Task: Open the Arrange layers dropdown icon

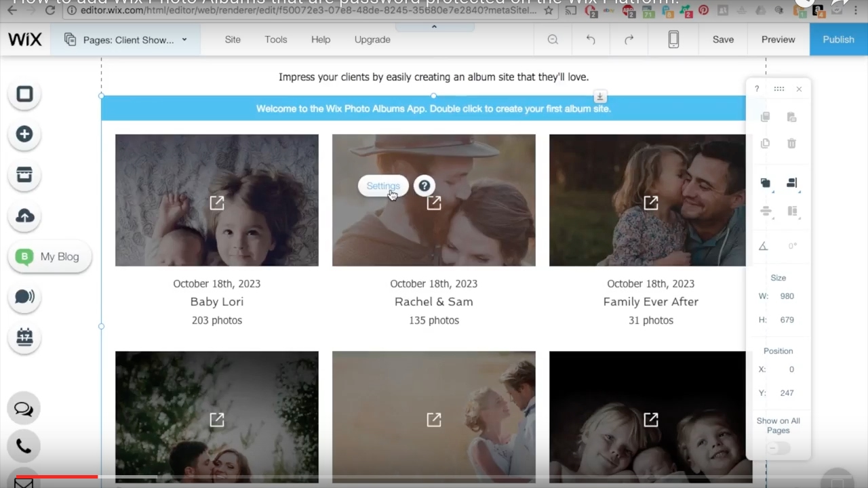Action: point(766,183)
